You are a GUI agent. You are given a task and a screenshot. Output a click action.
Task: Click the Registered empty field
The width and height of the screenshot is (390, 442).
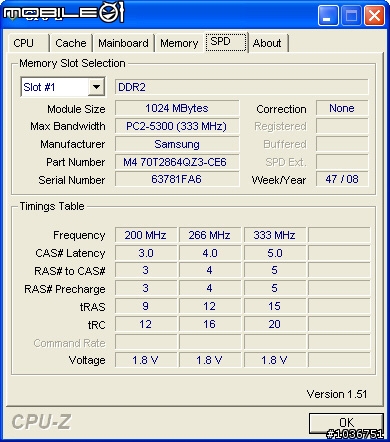point(342,126)
